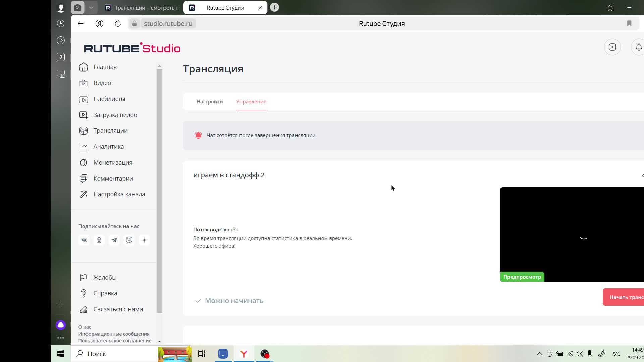Open the Пользовательское соглашение link
Screen dimensions: 644x362
[115, 341]
